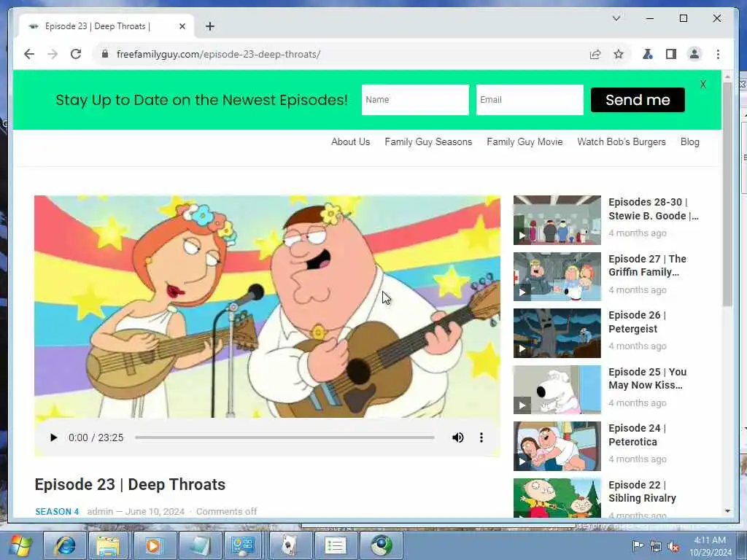
Task: Toggle the browser side panel
Action: pyautogui.click(x=671, y=54)
